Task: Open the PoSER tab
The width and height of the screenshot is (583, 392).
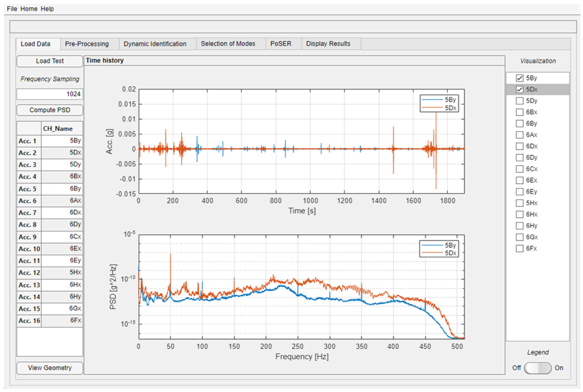Action: tap(281, 44)
